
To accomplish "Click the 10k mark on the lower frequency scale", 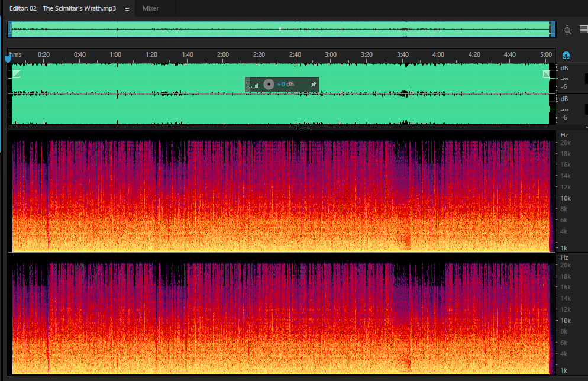I will (x=565, y=321).
